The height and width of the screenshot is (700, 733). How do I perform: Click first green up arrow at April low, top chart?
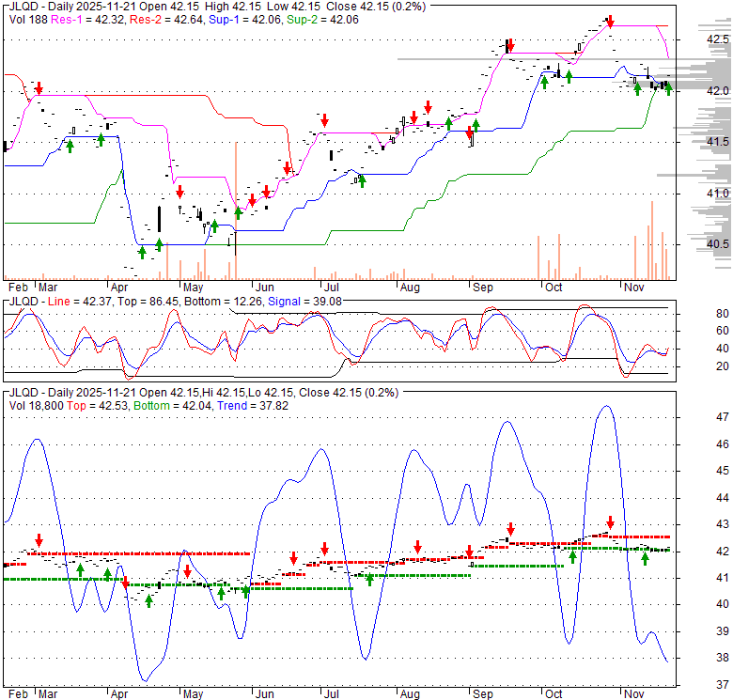click(142, 252)
